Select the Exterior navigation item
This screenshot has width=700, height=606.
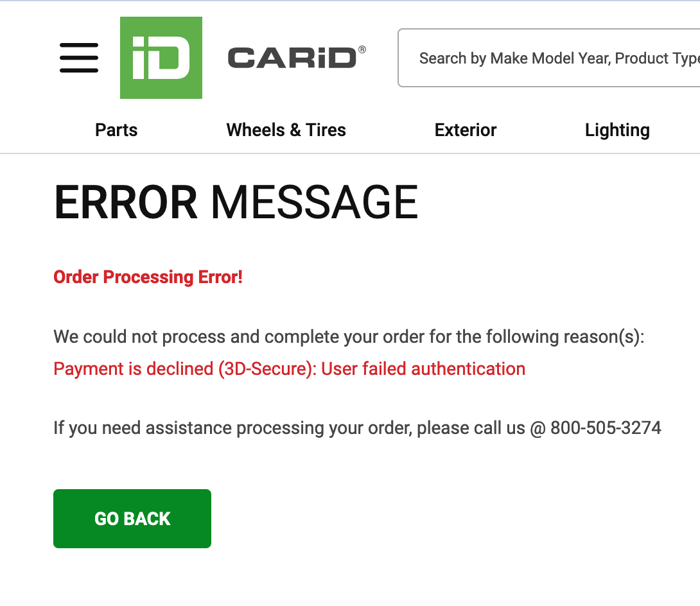click(x=465, y=130)
